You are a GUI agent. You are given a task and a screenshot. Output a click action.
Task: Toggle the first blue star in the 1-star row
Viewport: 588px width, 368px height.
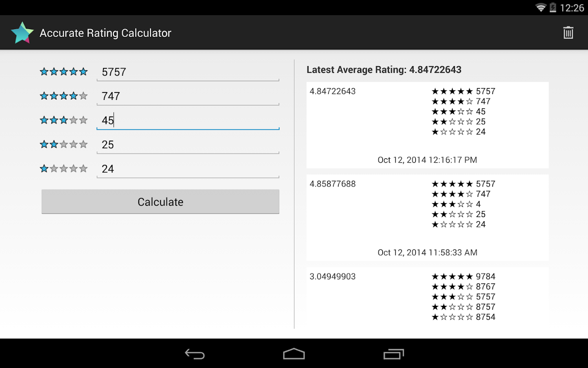pos(44,168)
